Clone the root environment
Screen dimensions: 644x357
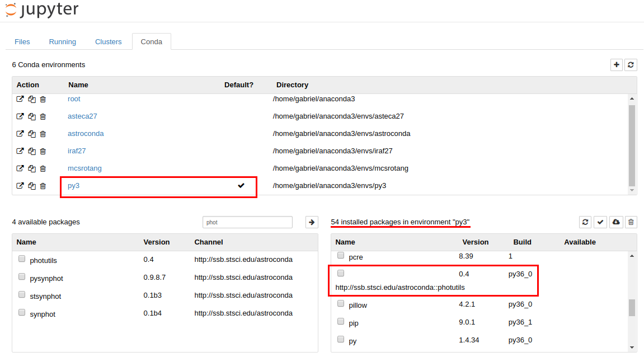pyautogui.click(x=32, y=99)
